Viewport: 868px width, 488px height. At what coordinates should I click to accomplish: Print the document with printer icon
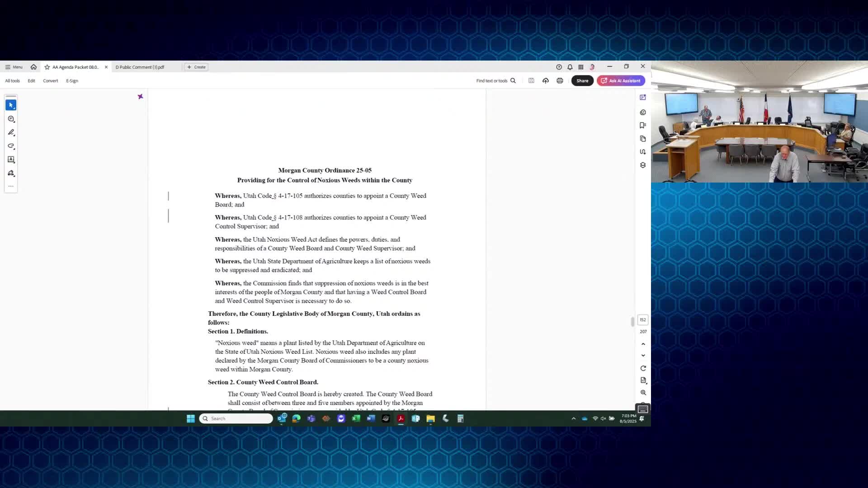pos(560,80)
